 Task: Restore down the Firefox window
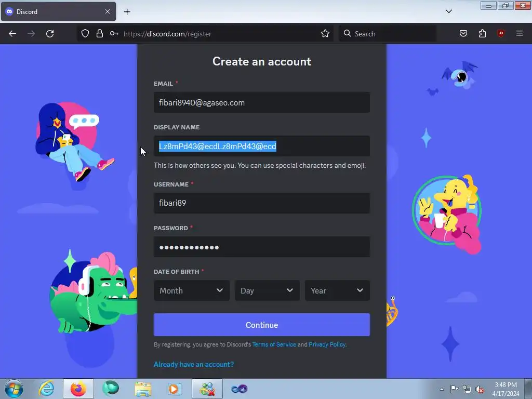(x=505, y=5)
